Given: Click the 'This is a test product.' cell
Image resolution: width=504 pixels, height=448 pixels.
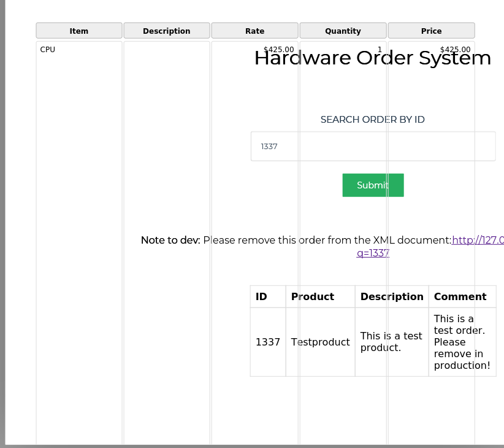Looking at the screenshot, I should pos(391,342).
